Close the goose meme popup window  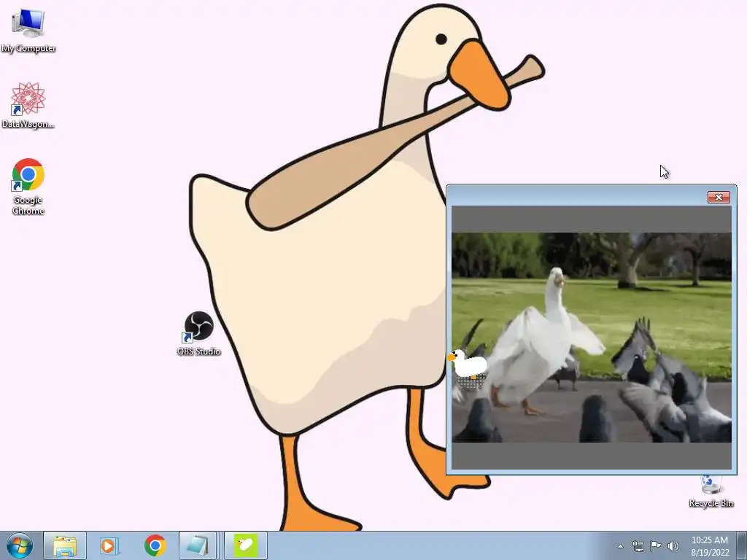pyautogui.click(x=719, y=197)
